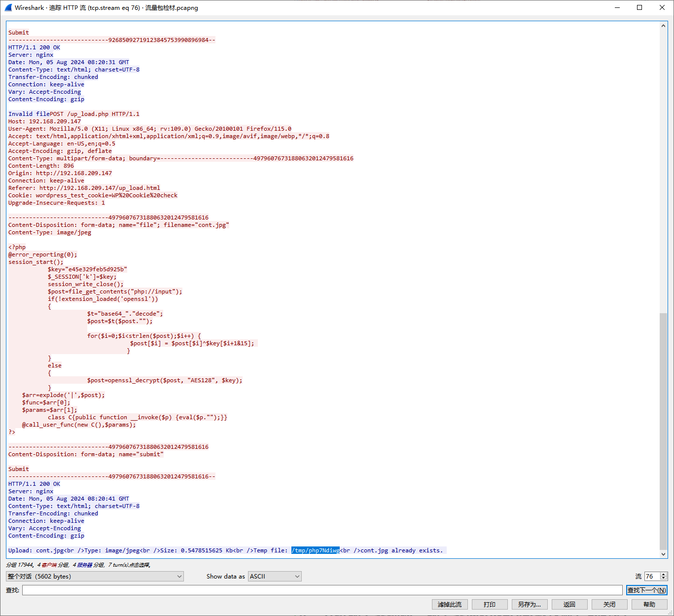Viewport: 674px width, 616px height.
Task: Click the 'Date: Mon, 05 Aug 2024 08:20:41 GMT' line
Action: (x=69, y=499)
